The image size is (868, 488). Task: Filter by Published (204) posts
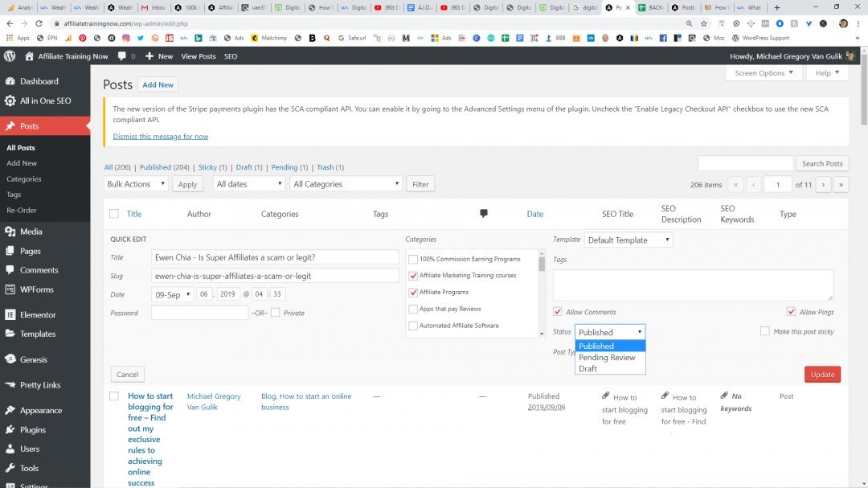tap(165, 166)
